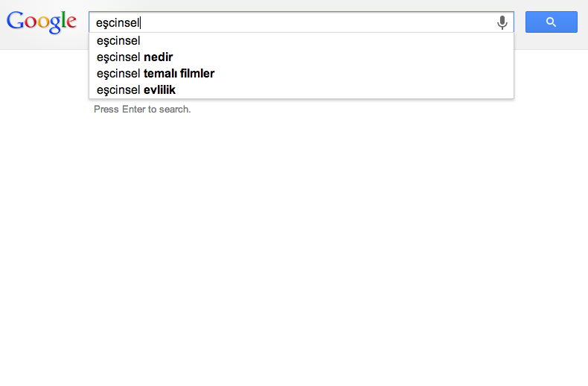The width and height of the screenshot is (588, 386).
Task: Click the blue capital 'G' in the Google logo
Action: pos(16,21)
